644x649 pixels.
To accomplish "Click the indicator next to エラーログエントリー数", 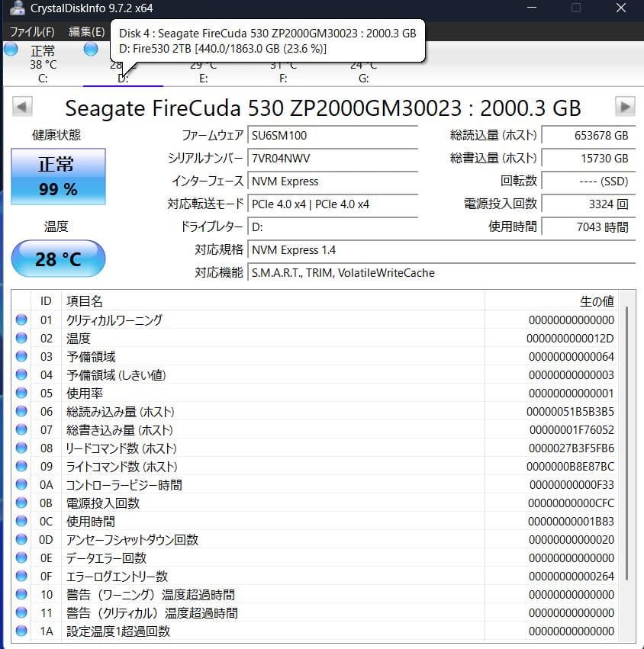I will [21, 576].
